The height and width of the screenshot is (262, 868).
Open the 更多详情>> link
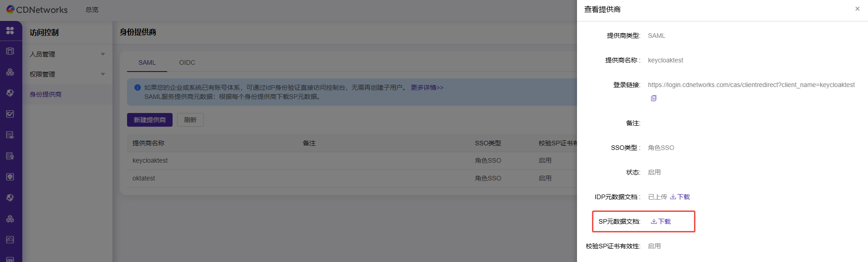pos(427,87)
